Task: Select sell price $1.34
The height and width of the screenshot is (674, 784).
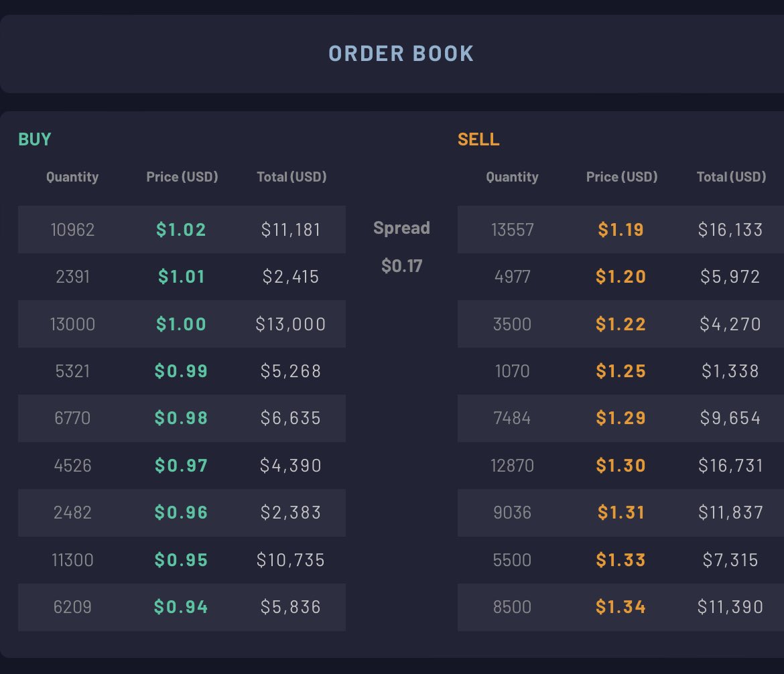Action: pos(621,607)
